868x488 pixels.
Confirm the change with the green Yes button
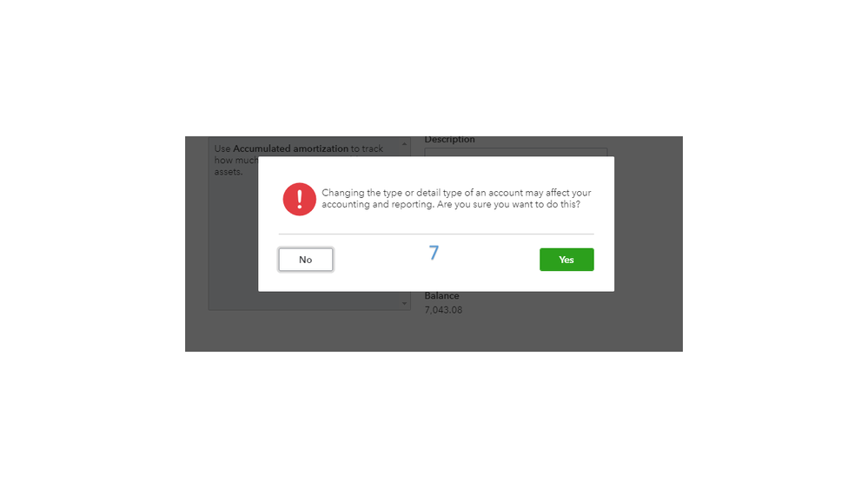[567, 260]
